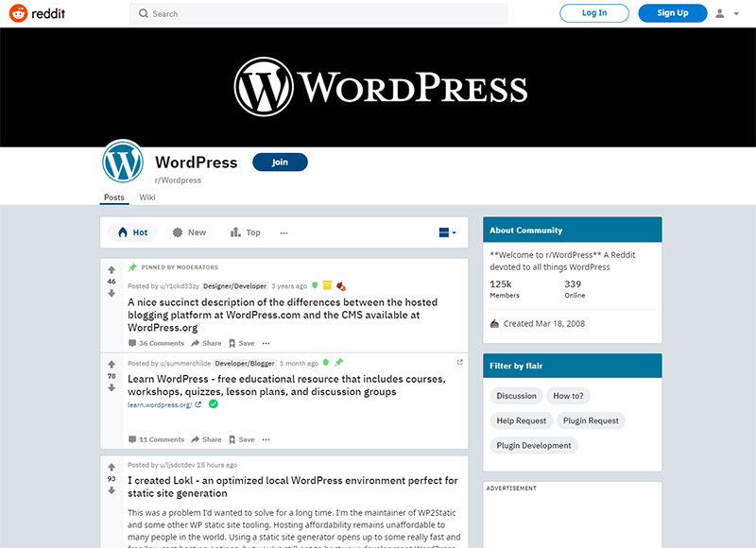Image resolution: width=756 pixels, height=548 pixels.
Task: Click the user profile silhouette icon
Action: 719,13
